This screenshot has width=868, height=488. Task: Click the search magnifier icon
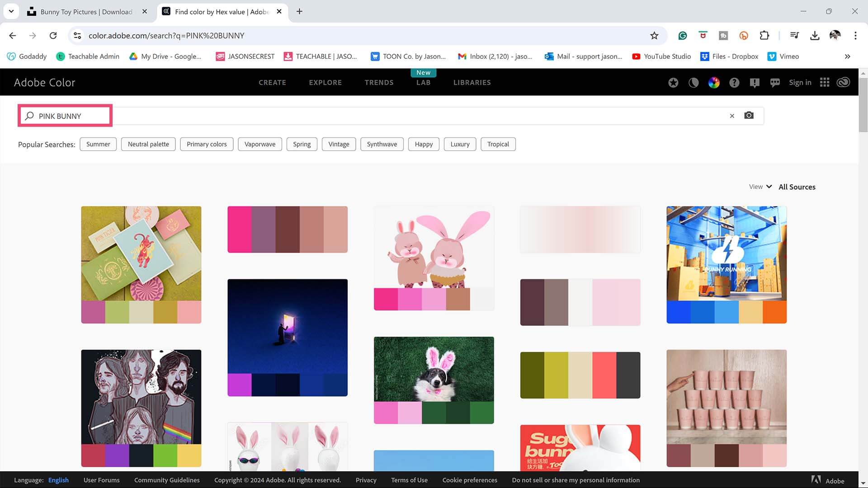[29, 116]
